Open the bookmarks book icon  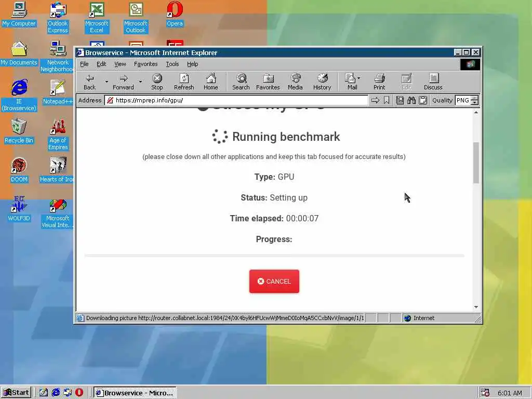400,100
